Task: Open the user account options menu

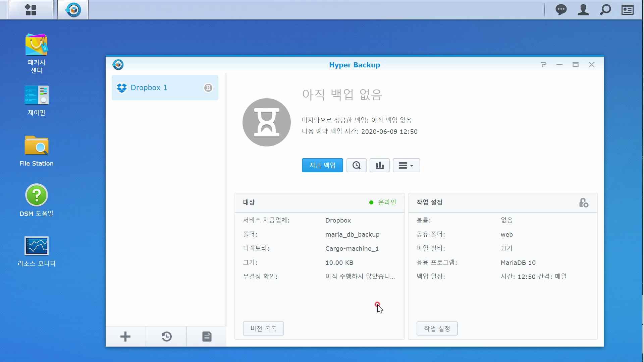Action: 583,10
